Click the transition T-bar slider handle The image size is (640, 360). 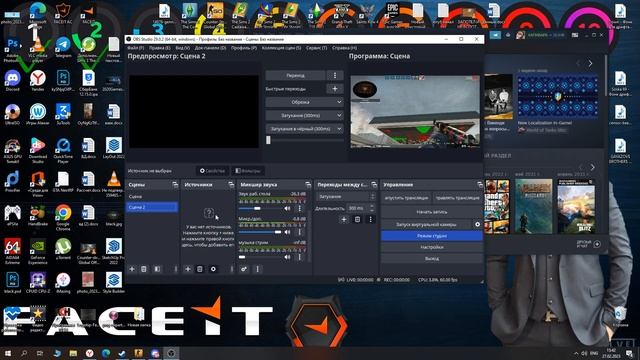pyautogui.click(x=268, y=140)
